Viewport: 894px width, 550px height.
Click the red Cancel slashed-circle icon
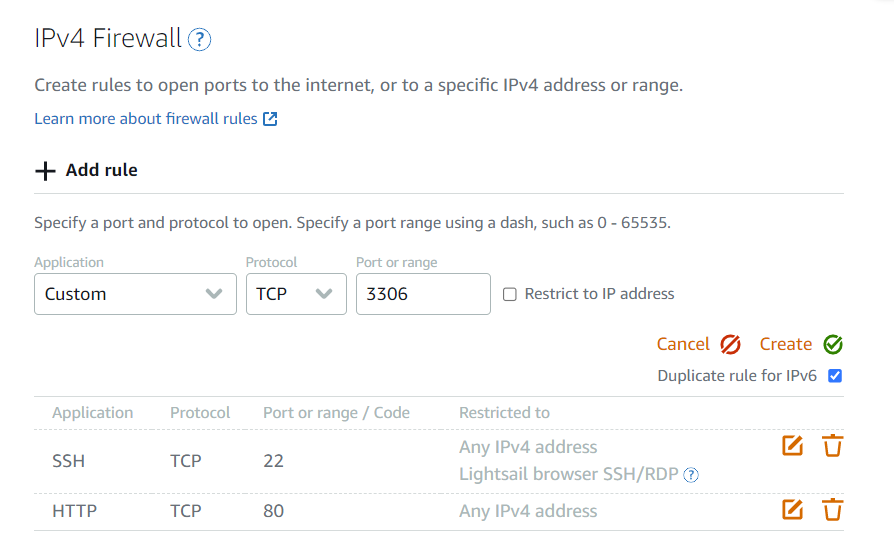tap(730, 344)
